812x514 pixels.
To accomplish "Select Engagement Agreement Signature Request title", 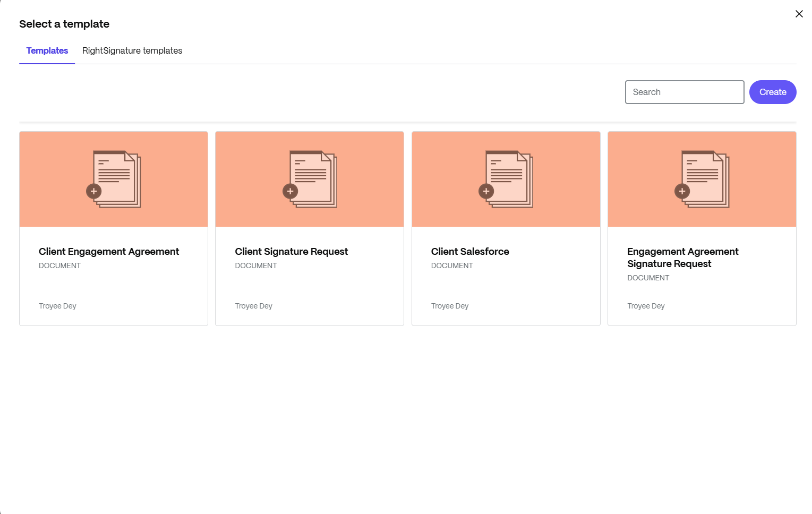I will [682, 258].
